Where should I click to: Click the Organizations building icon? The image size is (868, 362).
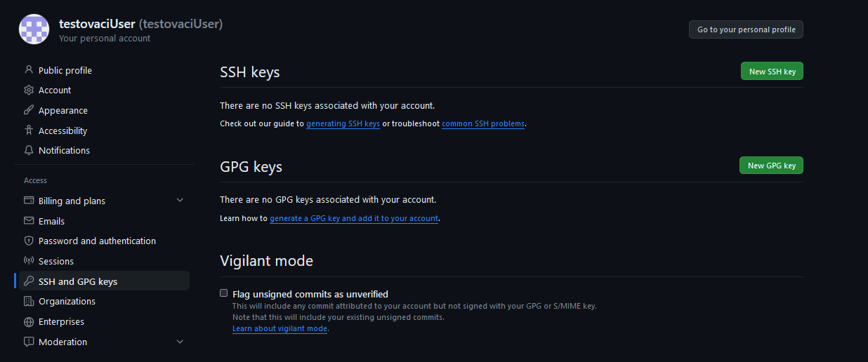coord(29,301)
